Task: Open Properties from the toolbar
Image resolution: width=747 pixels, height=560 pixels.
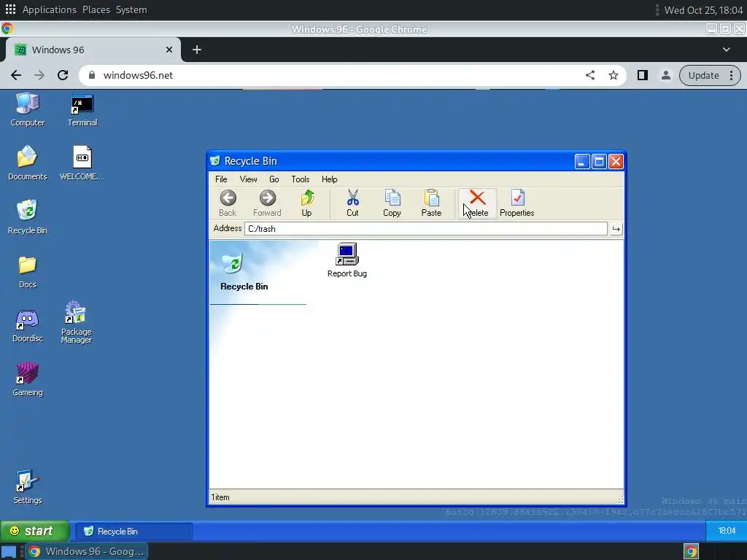Action: [517, 203]
